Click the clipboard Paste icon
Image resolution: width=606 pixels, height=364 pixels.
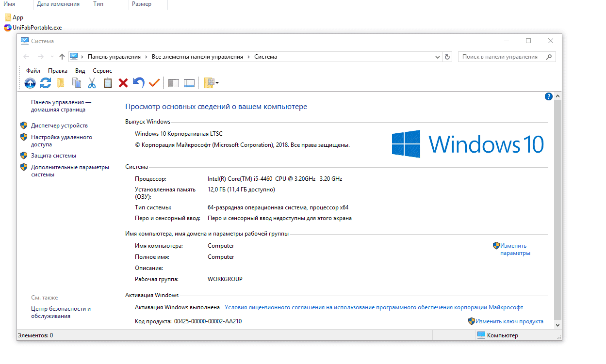click(x=107, y=83)
